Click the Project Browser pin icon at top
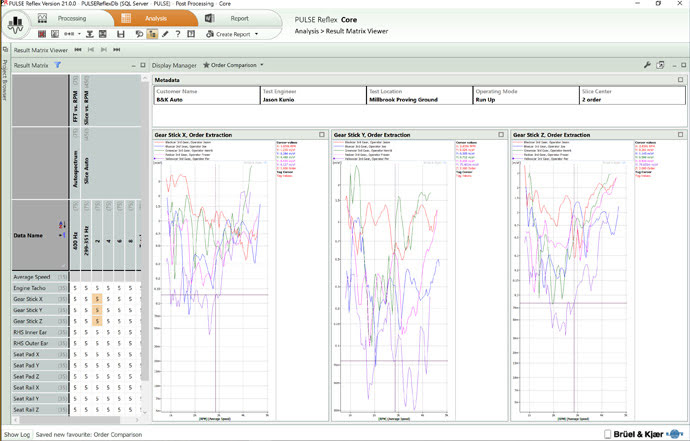Viewport: 690px width, 441px height. pos(5,50)
